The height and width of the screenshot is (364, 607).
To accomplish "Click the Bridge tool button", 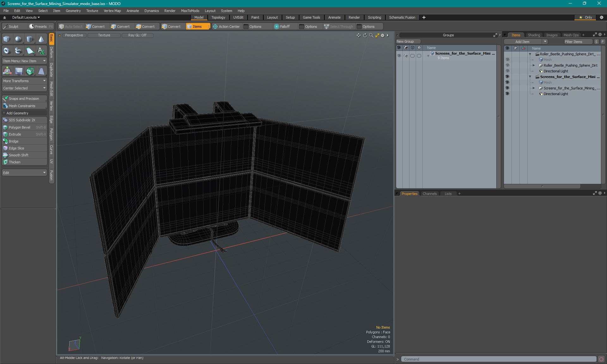I will coord(24,141).
